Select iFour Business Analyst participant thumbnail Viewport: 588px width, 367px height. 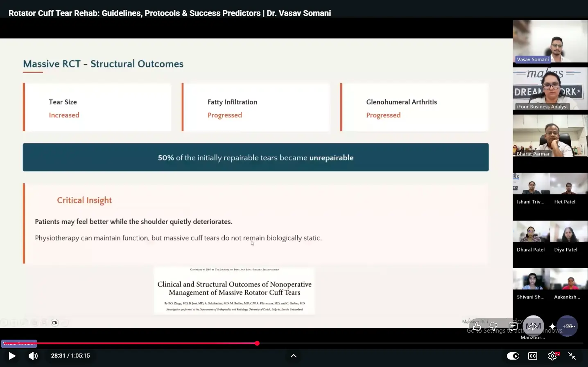click(x=550, y=89)
